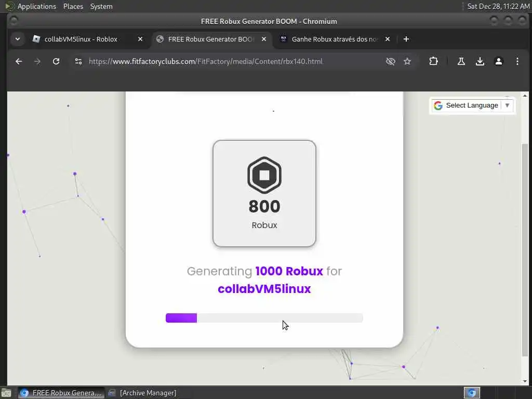Click the purple generation progress bar

point(264,318)
